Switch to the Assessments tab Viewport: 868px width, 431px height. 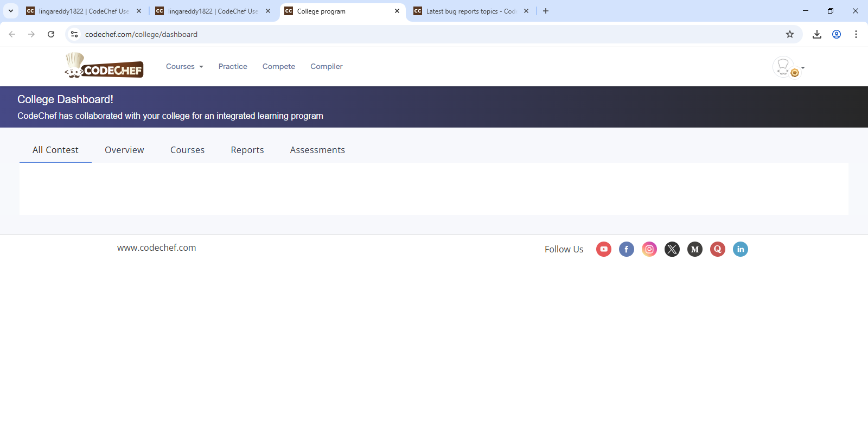(317, 150)
